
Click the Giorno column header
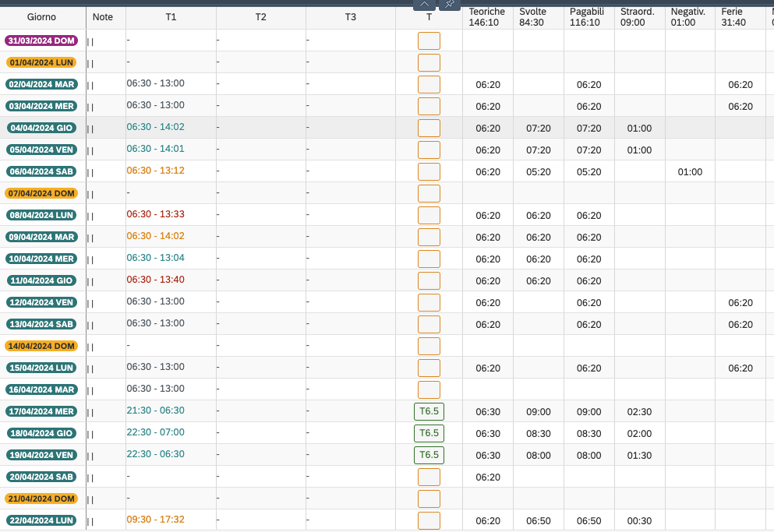[41, 17]
